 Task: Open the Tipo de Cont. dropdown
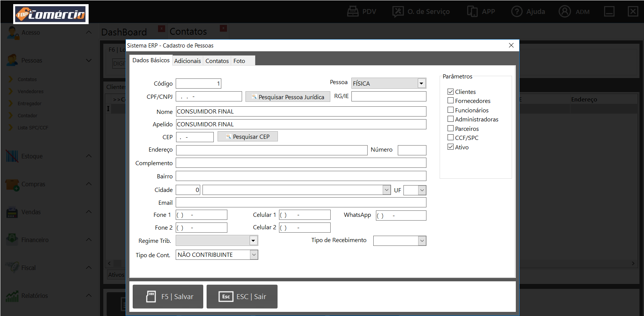[x=254, y=255]
